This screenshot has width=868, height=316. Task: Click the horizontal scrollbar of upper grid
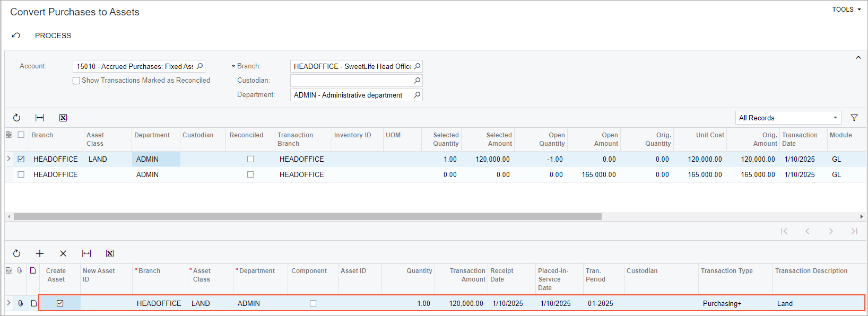tap(308, 216)
